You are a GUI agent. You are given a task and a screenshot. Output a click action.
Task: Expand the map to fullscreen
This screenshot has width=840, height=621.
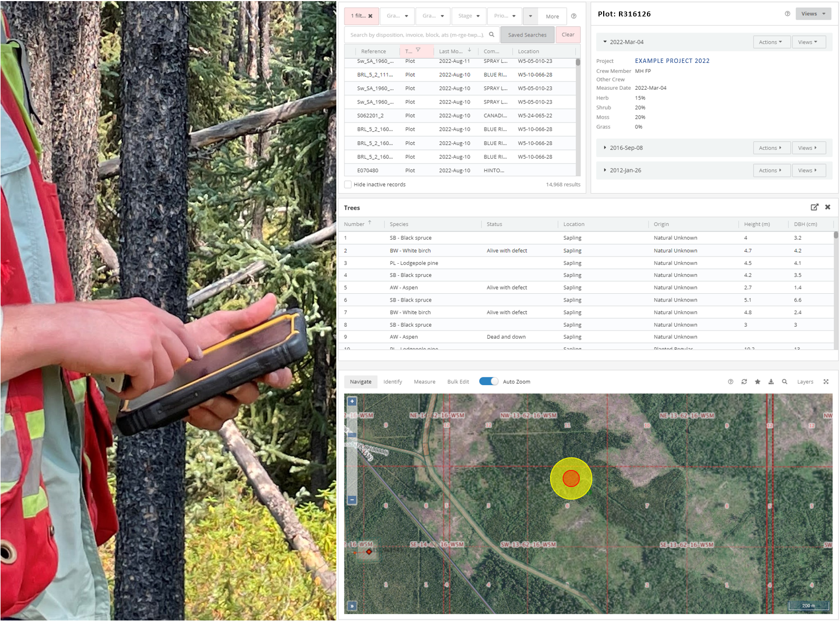coord(826,382)
